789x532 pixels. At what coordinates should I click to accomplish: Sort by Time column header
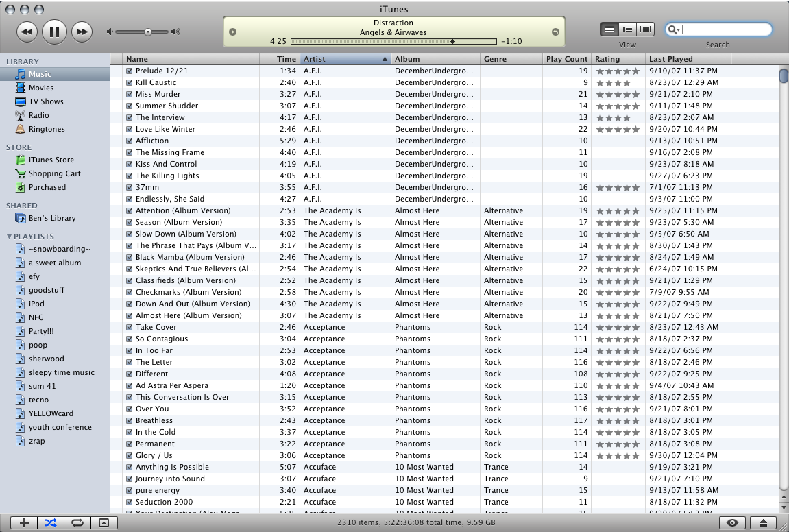pos(279,59)
